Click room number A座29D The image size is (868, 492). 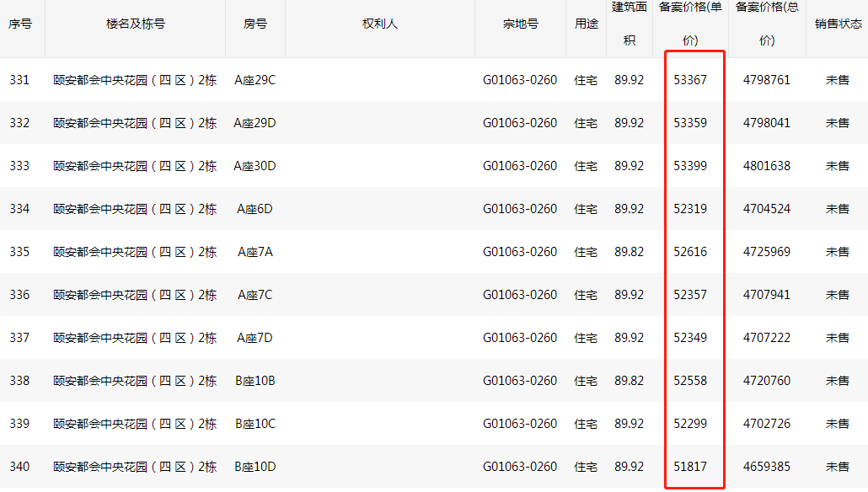[255, 123]
